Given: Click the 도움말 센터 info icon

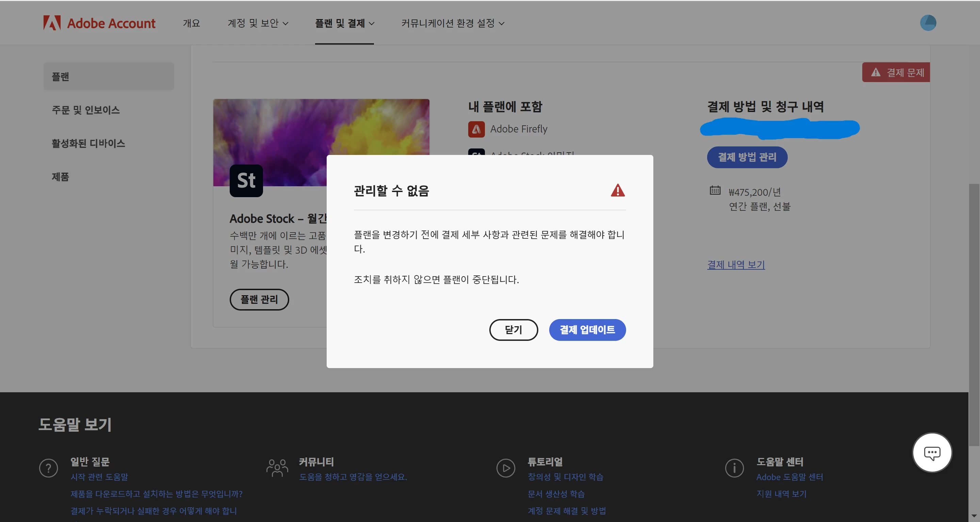Looking at the screenshot, I should pyautogui.click(x=734, y=468).
